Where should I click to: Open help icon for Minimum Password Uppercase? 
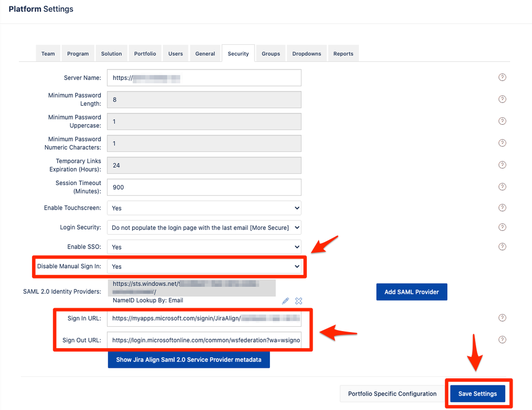point(502,121)
